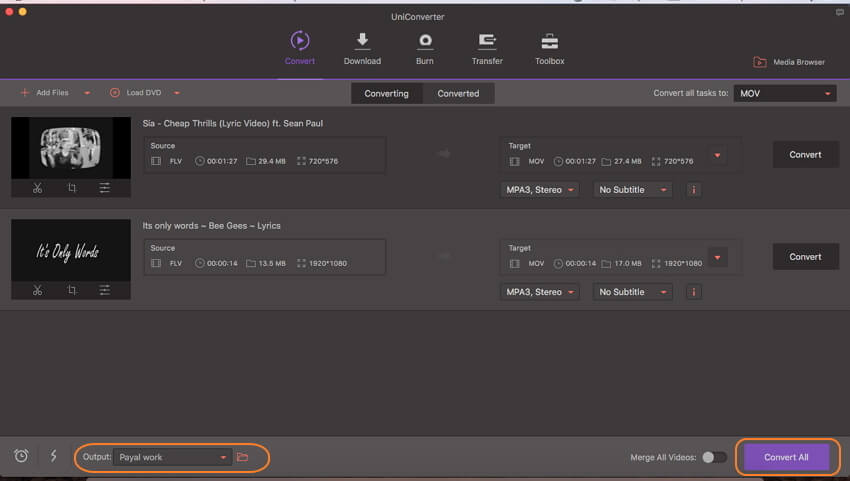Click the Convert All button
Image resolution: width=850 pixels, height=481 pixels.
pos(786,457)
